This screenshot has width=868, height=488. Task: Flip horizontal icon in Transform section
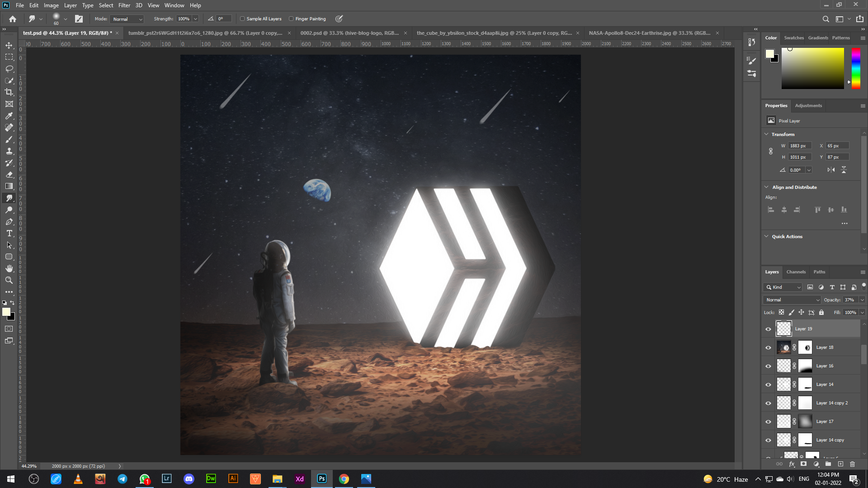tap(831, 170)
